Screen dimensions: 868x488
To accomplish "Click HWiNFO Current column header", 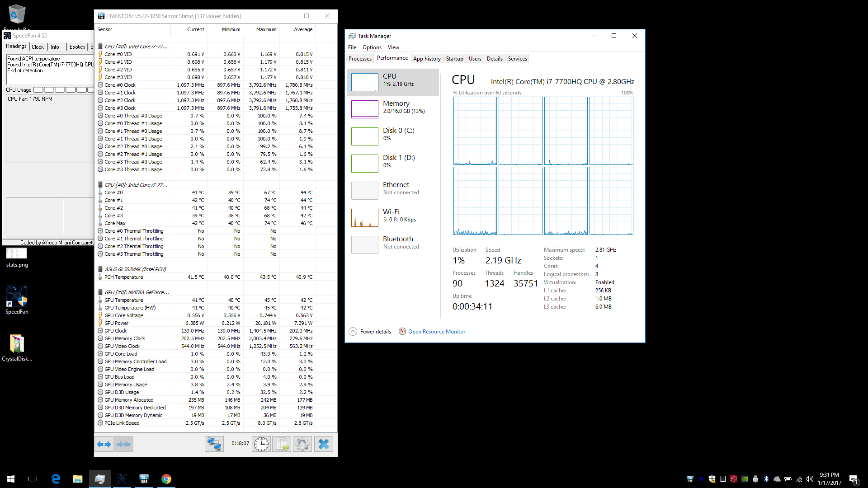I will pos(189,29).
